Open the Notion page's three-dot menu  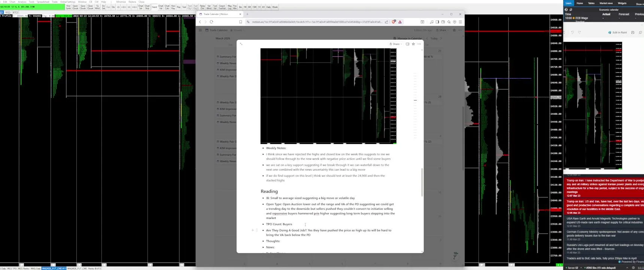click(419, 44)
